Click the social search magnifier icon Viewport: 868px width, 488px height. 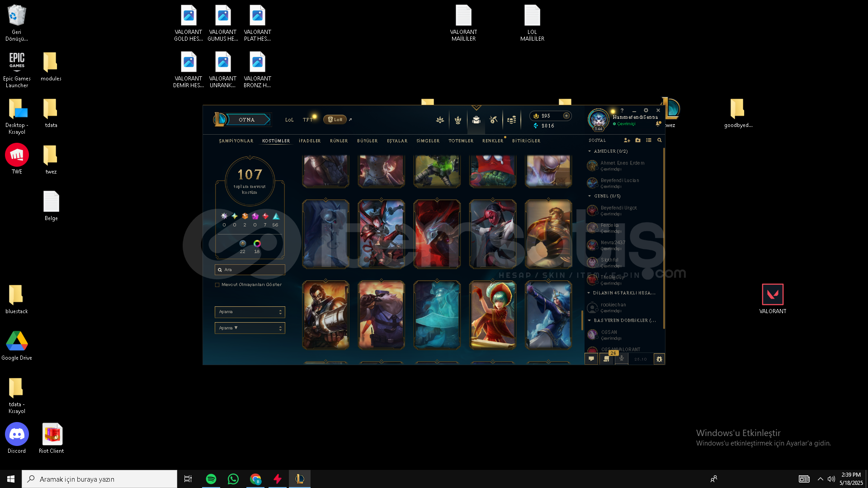click(x=660, y=141)
